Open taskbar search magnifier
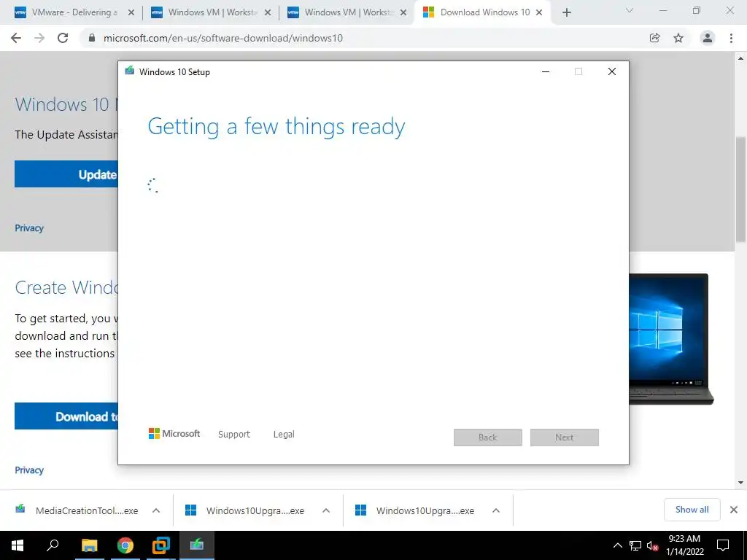 pyautogui.click(x=53, y=545)
